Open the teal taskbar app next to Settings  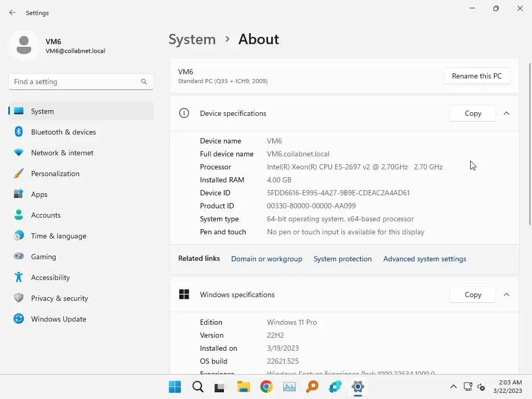[335, 387]
